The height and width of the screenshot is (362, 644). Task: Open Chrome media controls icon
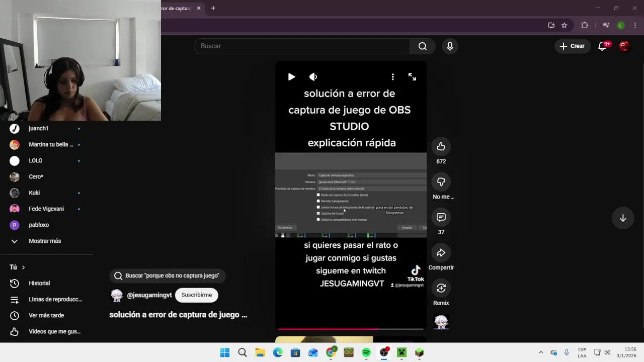[x=606, y=25]
